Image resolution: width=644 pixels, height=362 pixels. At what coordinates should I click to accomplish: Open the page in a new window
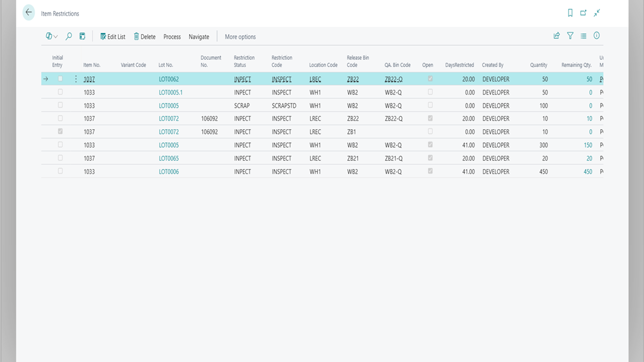[583, 13]
